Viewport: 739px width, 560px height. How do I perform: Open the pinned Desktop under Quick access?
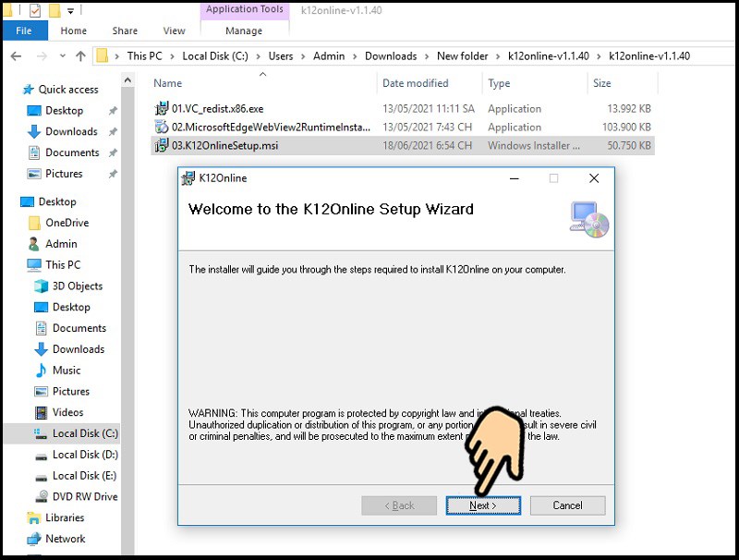click(64, 111)
